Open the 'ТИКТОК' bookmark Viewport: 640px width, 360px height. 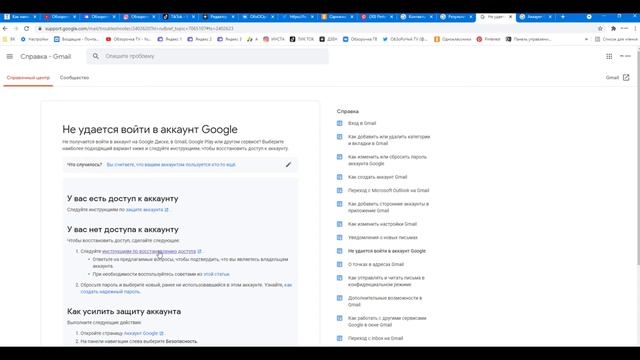(x=302, y=39)
